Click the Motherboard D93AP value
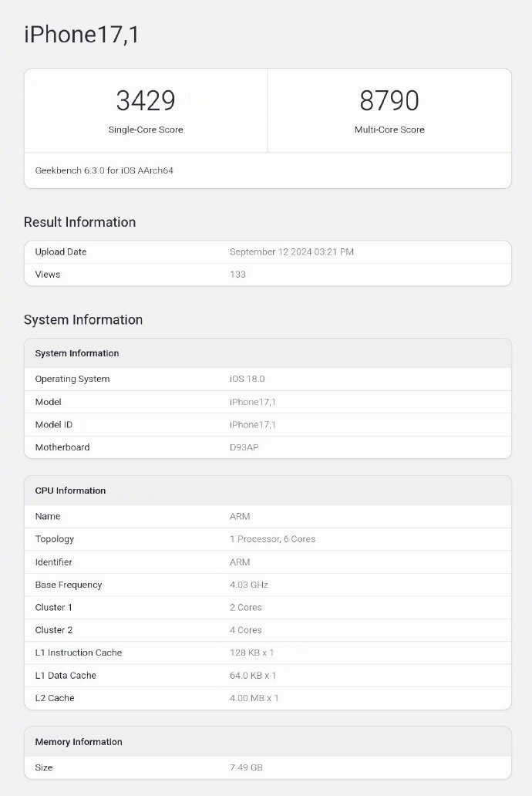The height and width of the screenshot is (796, 532). 244,447
